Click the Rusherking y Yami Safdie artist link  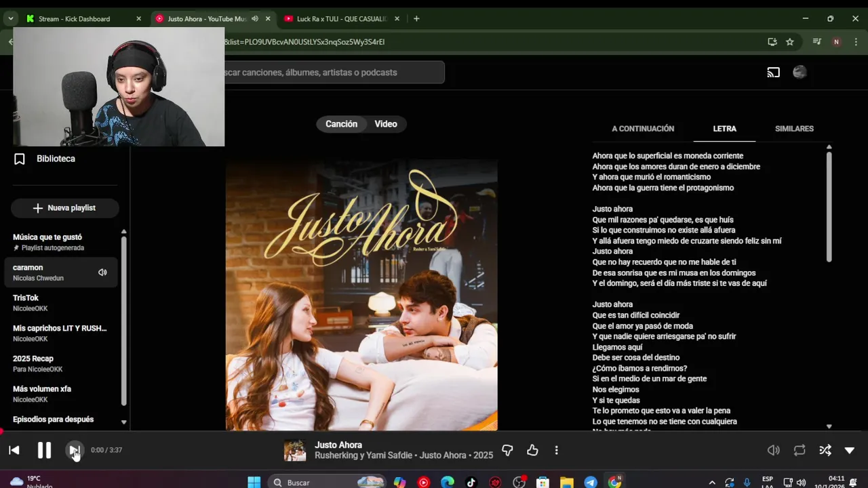[x=364, y=455]
